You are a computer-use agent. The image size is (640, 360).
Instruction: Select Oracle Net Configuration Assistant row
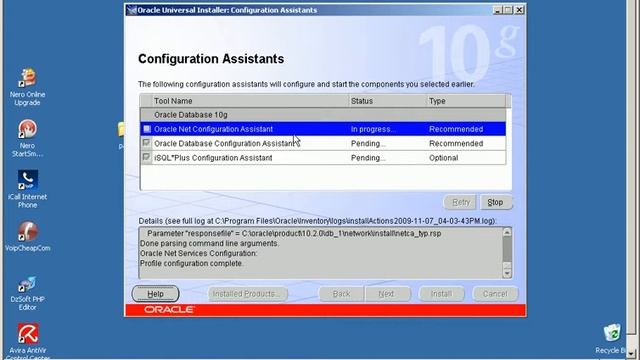(x=323, y=129)
